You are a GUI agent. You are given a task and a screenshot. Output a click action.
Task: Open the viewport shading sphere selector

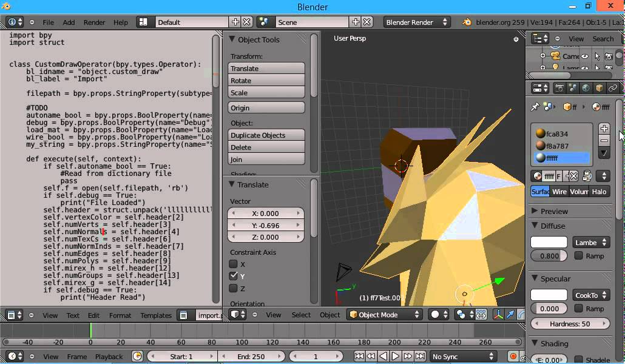439,315
